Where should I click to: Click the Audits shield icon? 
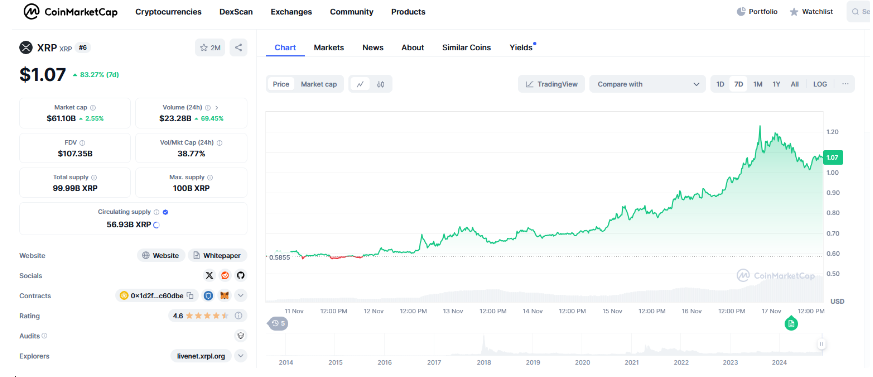point(241,336)
